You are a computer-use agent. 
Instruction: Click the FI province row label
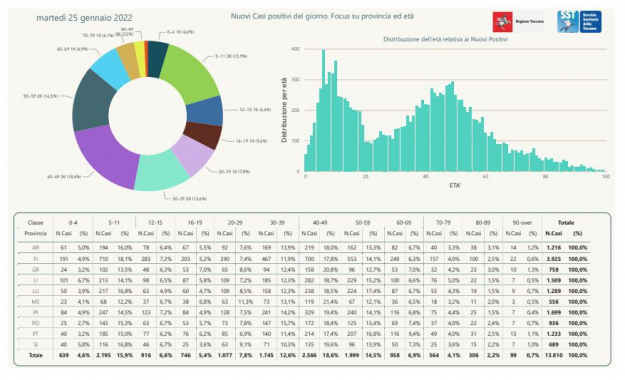coord(35,259)
